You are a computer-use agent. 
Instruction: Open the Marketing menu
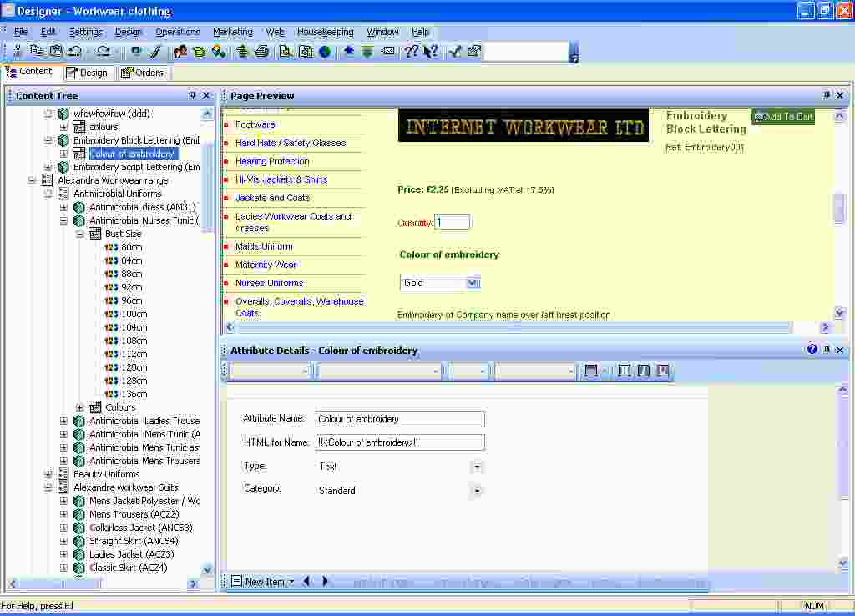coord(232,32)
